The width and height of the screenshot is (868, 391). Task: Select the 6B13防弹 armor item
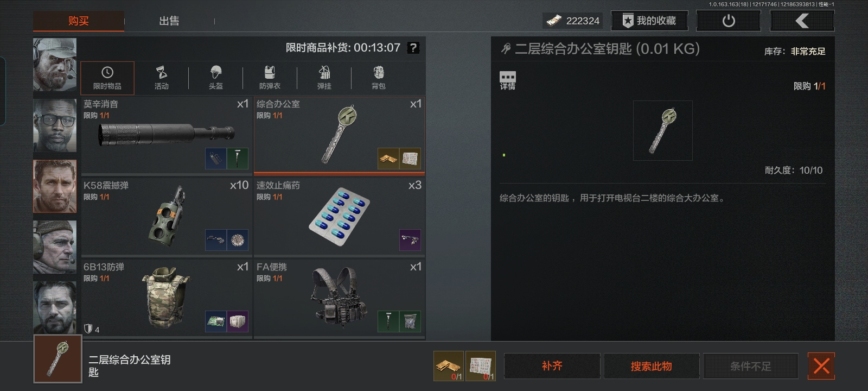(x=167, y=298)
